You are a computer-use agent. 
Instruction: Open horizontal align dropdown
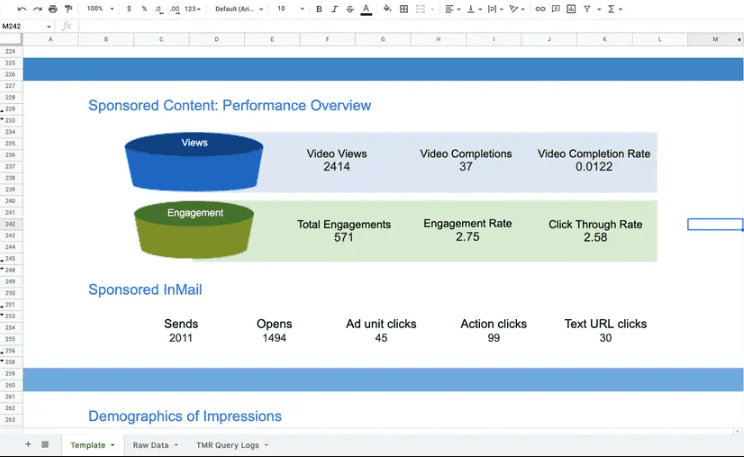pos(453,9)
